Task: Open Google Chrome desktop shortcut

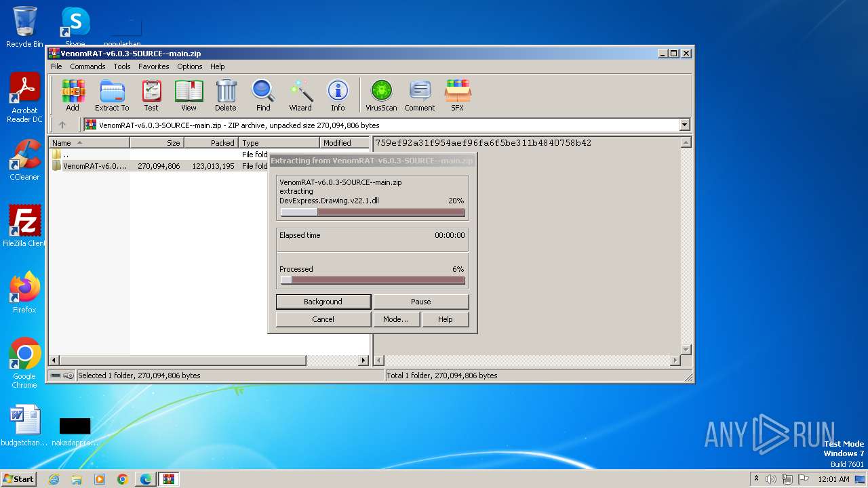Action: pos(24,363)
